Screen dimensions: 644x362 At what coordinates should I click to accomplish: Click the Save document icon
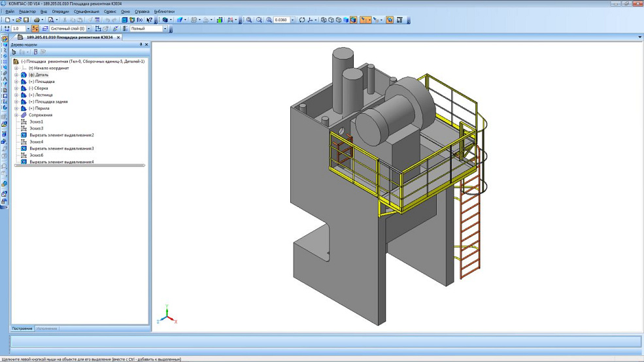[x=26, y=20]
